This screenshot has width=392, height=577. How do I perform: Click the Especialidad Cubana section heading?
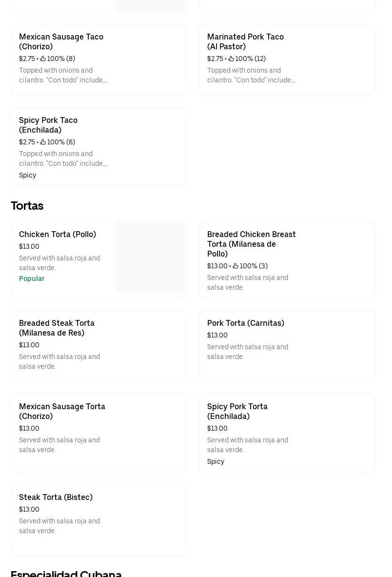(x=66, y=573)
